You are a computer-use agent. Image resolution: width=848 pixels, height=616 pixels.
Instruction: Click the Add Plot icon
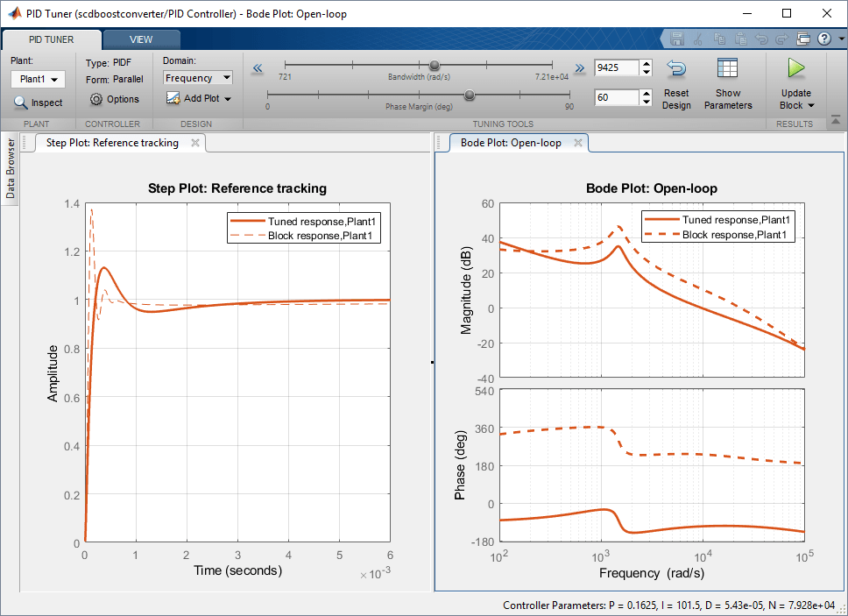pos(173,98)
